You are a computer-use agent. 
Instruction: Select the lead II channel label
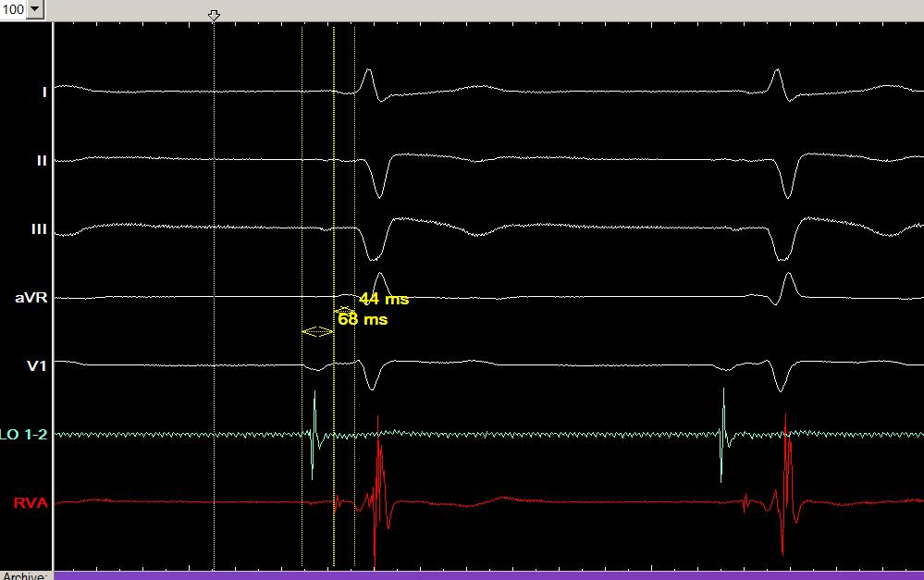(42, 160)
